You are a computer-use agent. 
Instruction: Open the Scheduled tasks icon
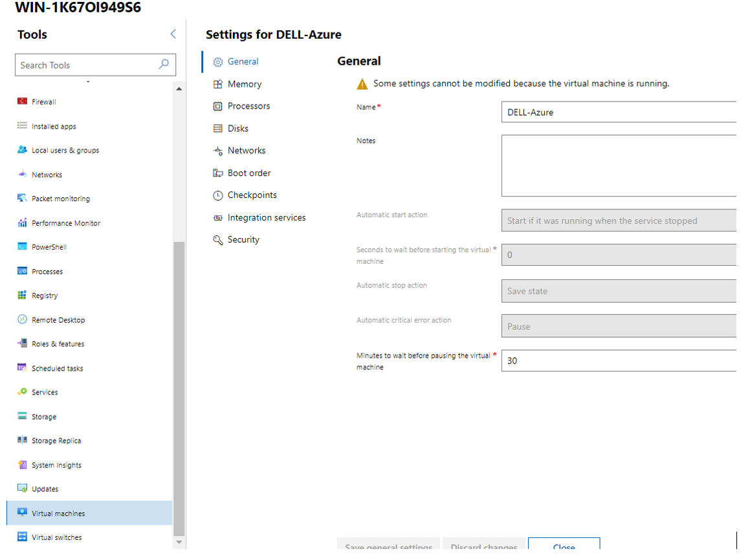pos(22,367)
